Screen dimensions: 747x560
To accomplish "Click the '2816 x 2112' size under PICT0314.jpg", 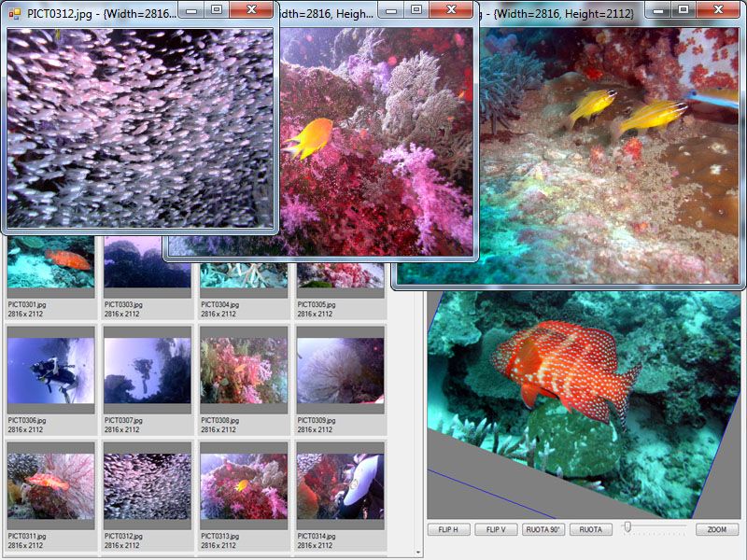I will (x=315, y=545).
